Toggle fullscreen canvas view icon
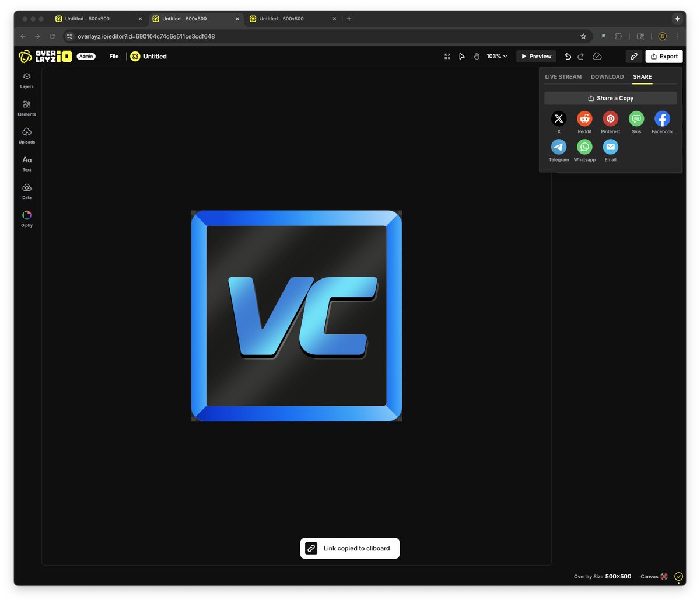Viewport: 700px width, 603px height. pyautogui.click(x=447, y=57)
